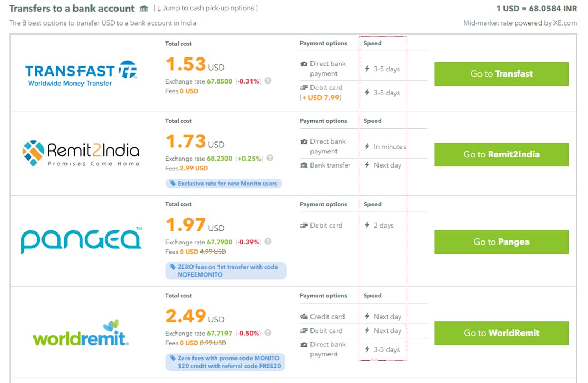
Task: Click the Exclusive rate for new Monito users badge
Action: click(223, 183)
